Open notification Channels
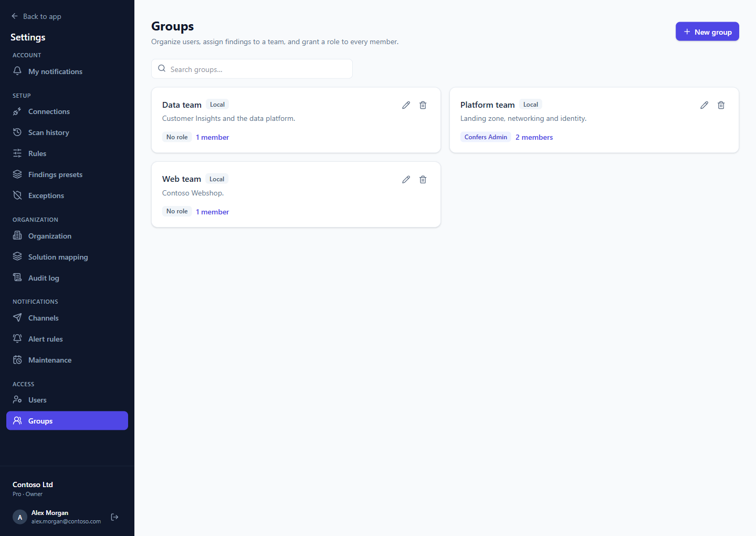 (67, 318)
